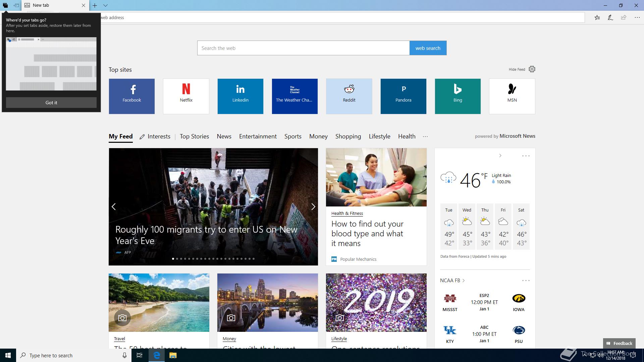Image resolution: width=644 pixels, height=362 pixels.
Task: Click the Got it button
Action: (51, 103)
